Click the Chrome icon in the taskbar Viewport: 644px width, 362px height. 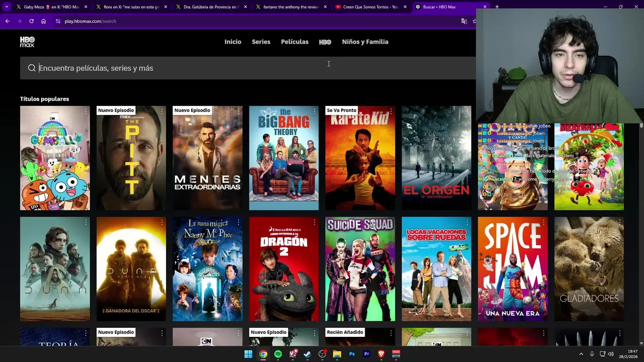(x=263, y=354)
